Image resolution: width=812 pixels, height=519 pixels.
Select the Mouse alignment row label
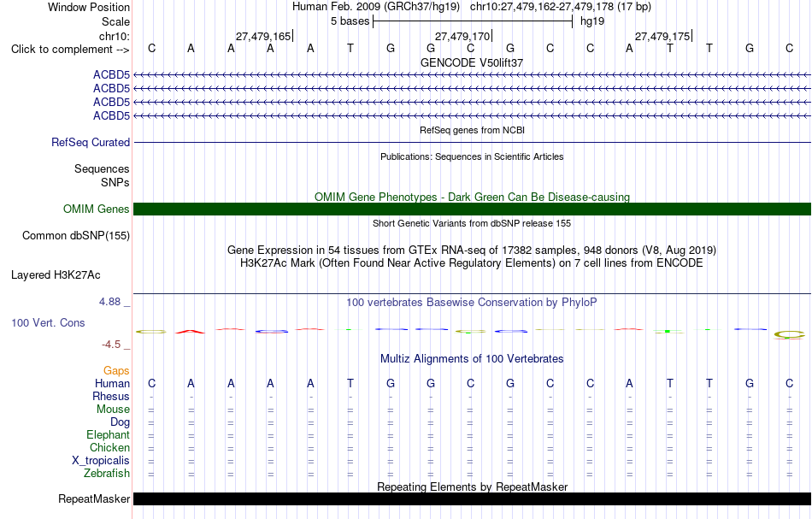coord(113,410)
